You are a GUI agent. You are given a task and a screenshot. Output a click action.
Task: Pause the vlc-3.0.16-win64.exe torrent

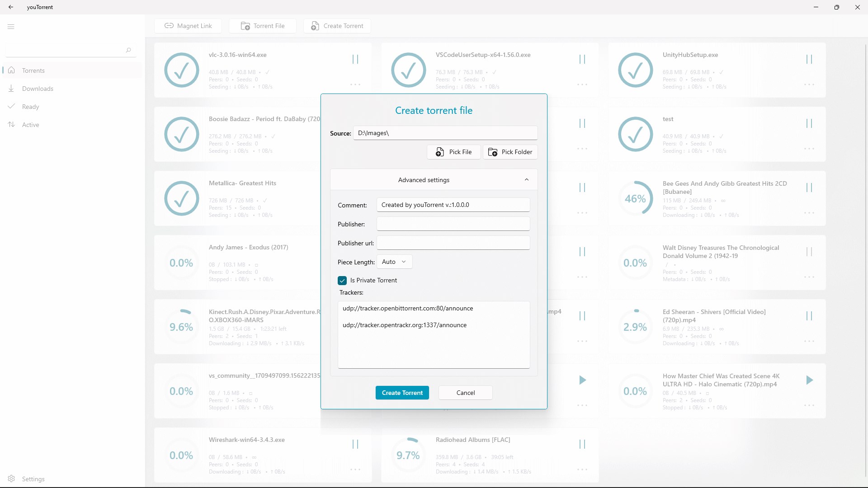(355, 59)
